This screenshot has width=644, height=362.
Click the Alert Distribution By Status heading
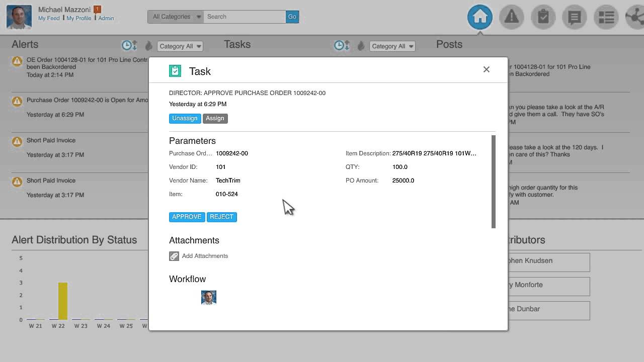point(74,240)
